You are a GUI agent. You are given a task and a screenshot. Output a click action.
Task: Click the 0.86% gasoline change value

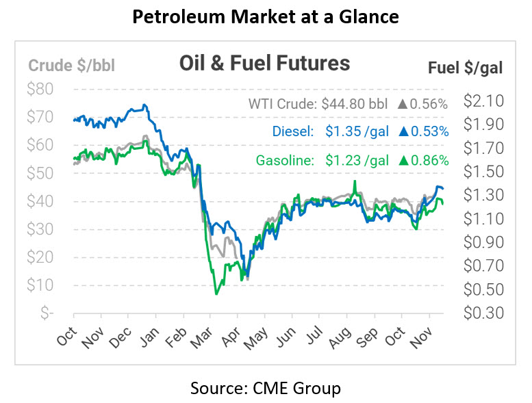[x=430, y=161]
